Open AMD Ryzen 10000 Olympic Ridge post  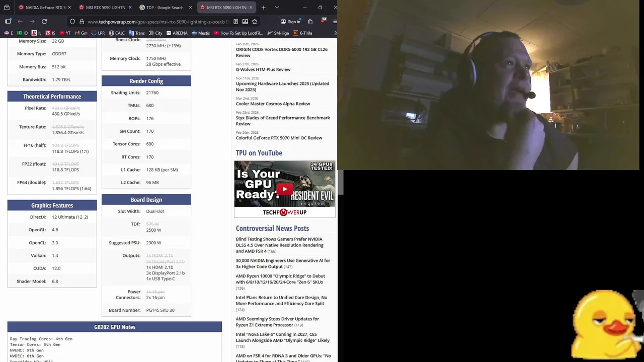280,282
